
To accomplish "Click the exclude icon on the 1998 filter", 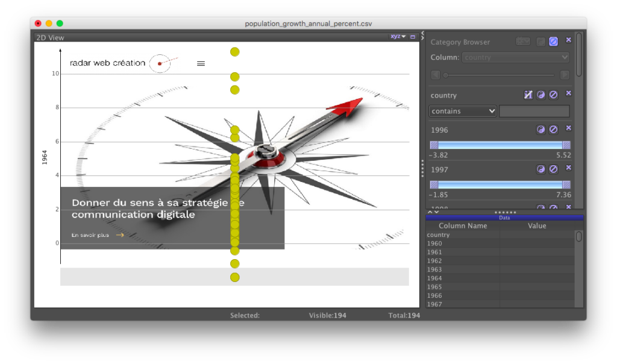I will (x=553, y=207).
